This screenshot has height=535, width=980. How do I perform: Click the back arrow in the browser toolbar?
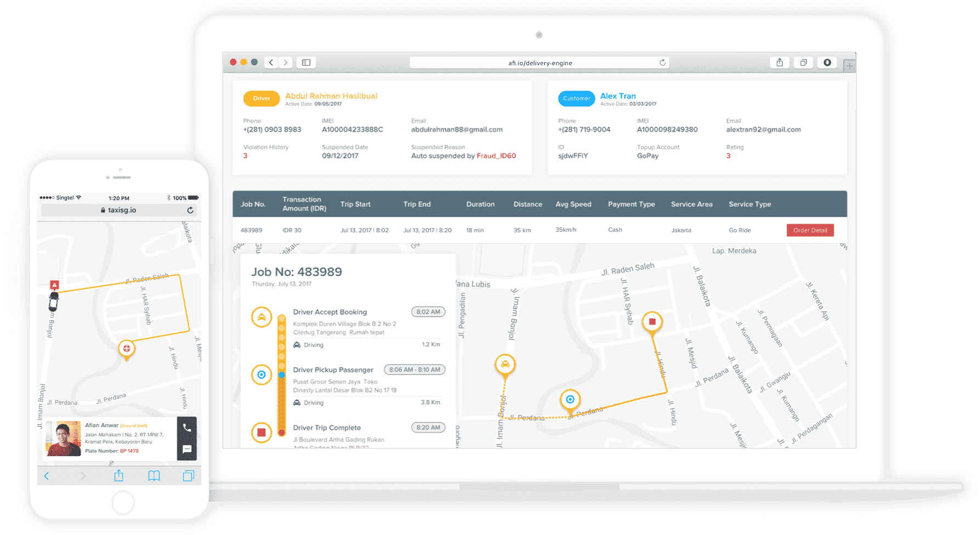pyautogui.click(x=271, y=62)
